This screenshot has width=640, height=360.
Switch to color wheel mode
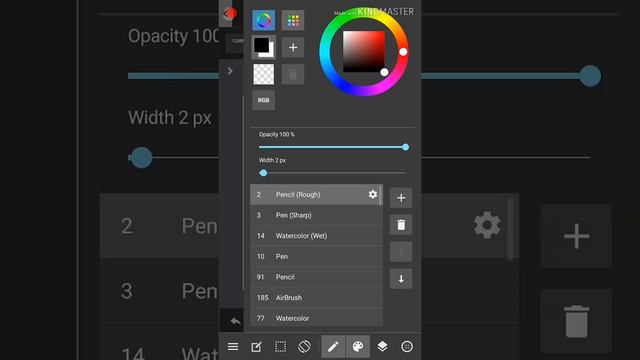pos(264,20)
